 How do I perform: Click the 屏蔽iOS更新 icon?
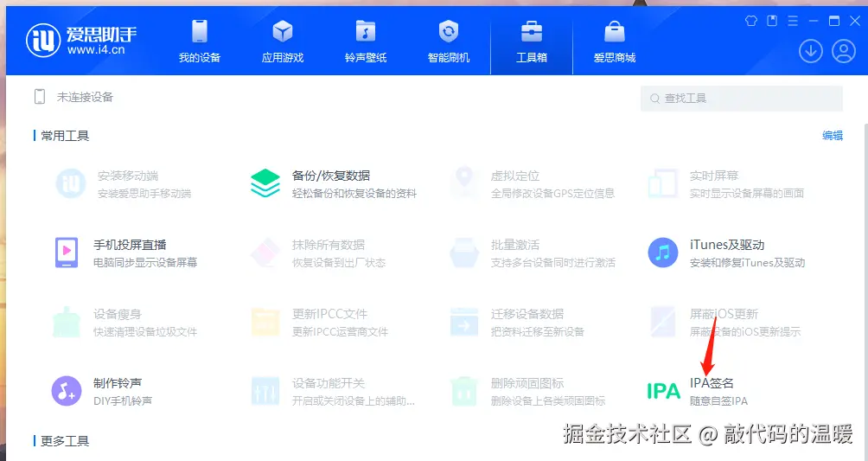point(663,322)
